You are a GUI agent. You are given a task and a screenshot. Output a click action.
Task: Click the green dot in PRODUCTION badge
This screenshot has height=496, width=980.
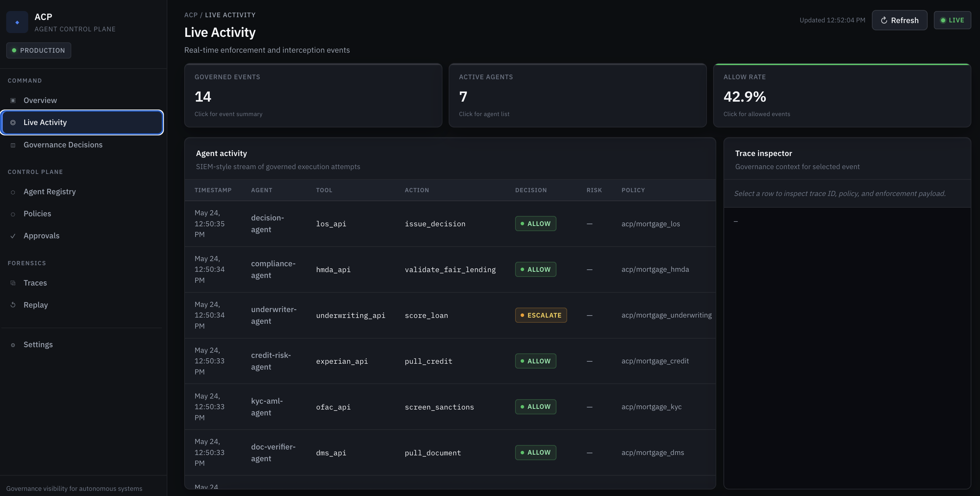[14, 50]
